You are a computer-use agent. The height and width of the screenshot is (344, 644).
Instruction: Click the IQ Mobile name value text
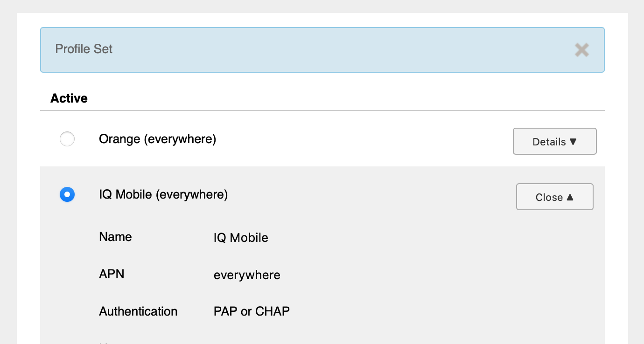[x=241, y=238]
